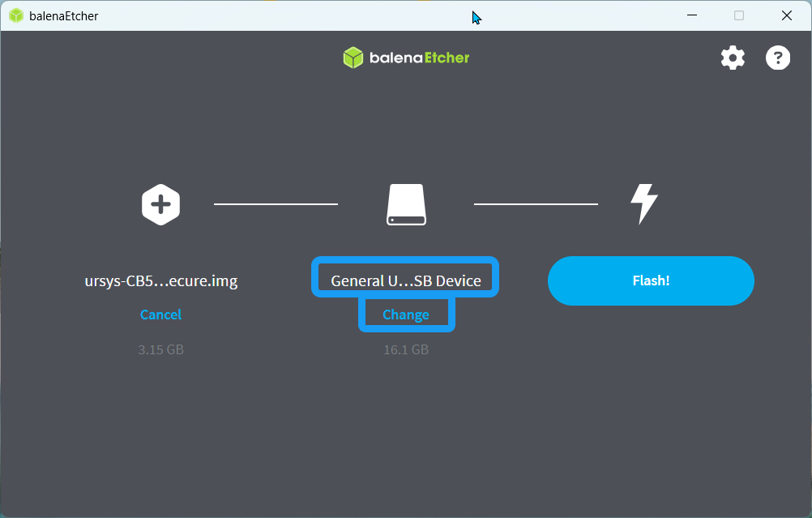Viewport: 812px width, 518px height.
Task: Cancel the selected image file
Action: coord(160,315)
